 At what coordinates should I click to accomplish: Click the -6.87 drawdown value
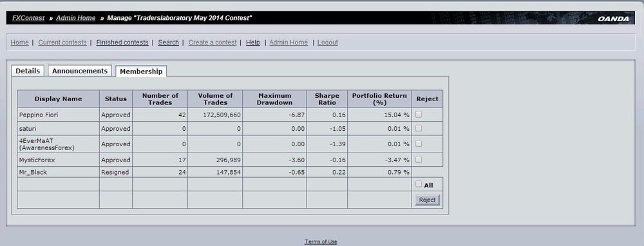coord(297,115)
